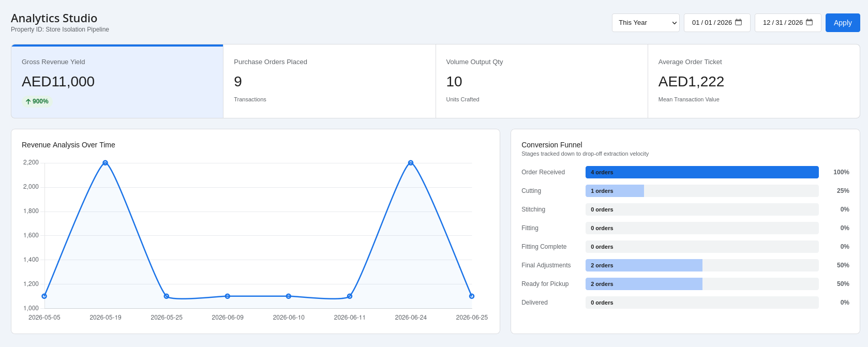The height and width of the screenshot is (347, 868).
Task: Select the Purchase Orders Placed card
Action: pos(330,81)
